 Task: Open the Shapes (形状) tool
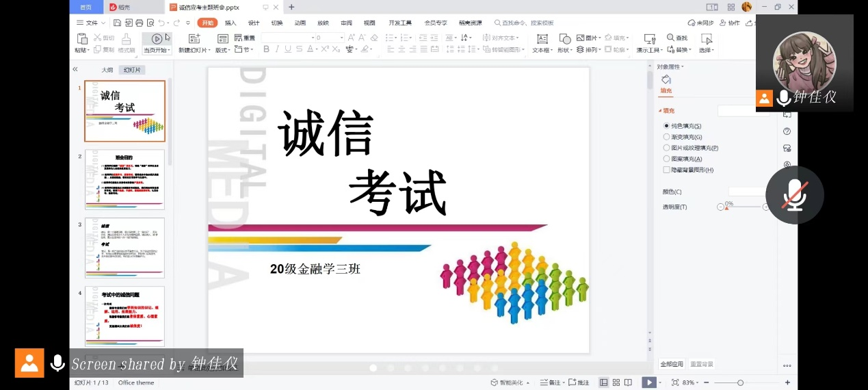(x=564, y=40)
